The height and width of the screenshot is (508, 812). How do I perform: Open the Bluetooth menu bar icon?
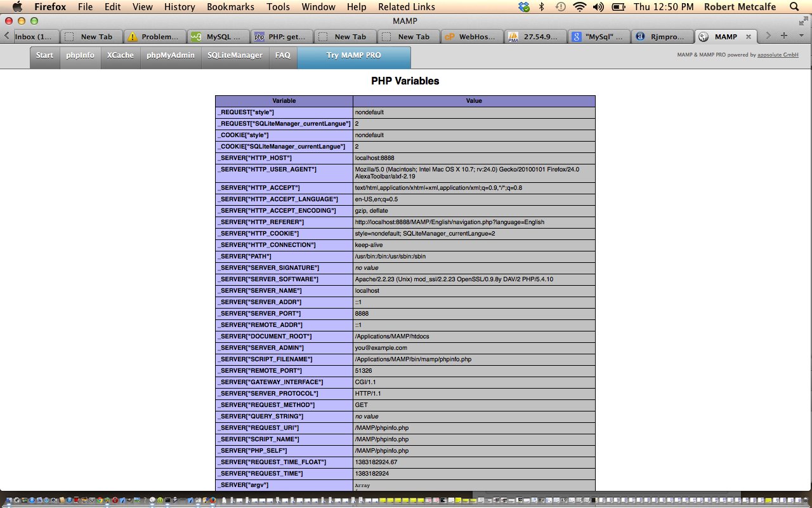542,7
